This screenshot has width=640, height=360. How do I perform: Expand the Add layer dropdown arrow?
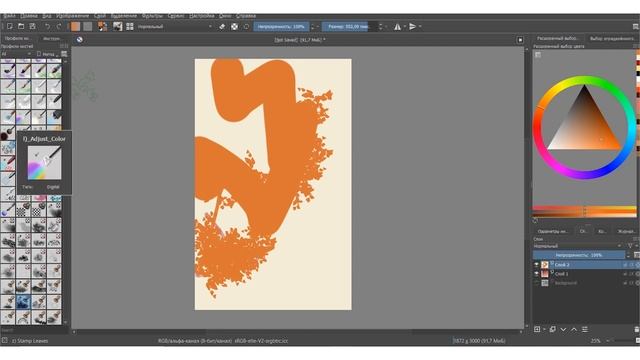click(x=544, y=329)
